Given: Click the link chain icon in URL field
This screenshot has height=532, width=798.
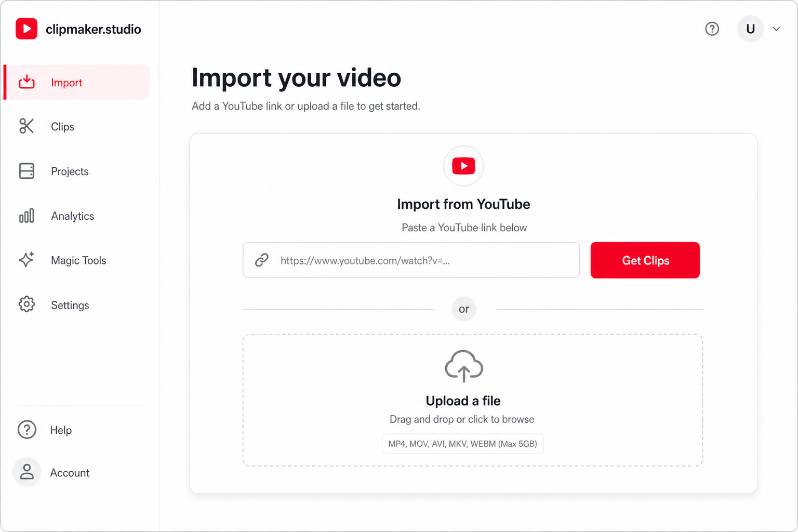Looking at the screenshot, I should coord(262,260).
